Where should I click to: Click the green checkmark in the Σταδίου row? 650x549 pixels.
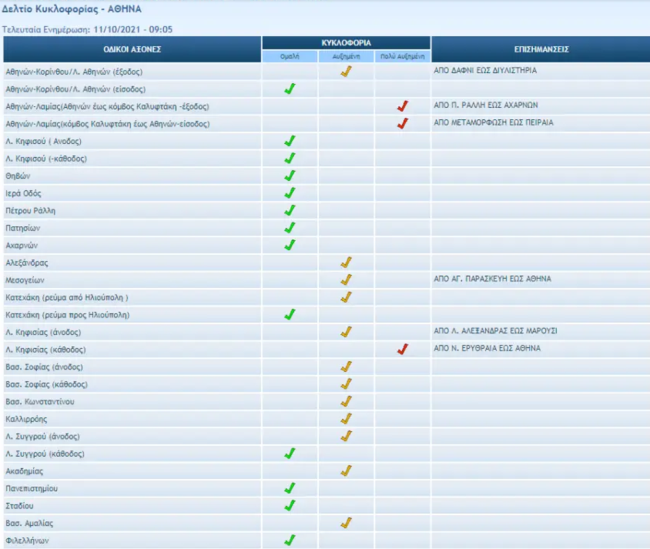tap(289, 505)
